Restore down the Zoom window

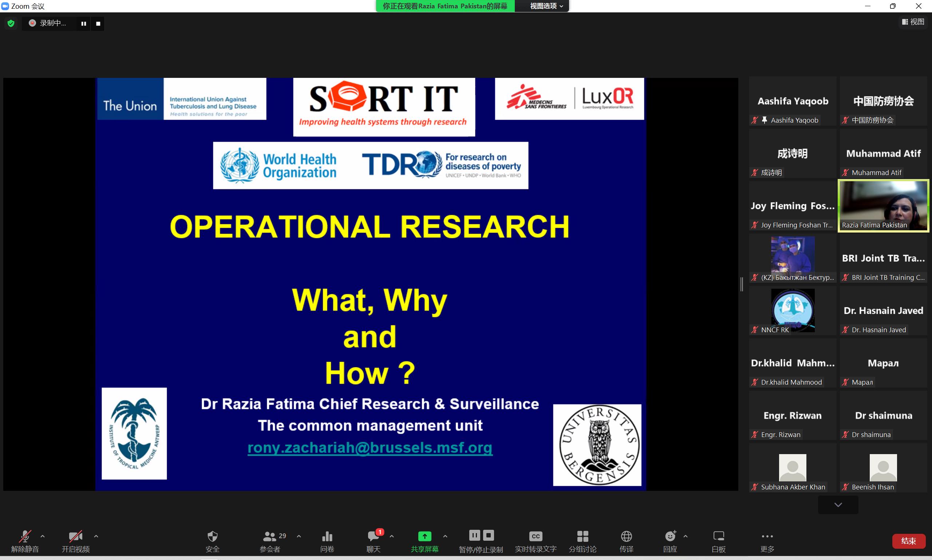pyautogui.click(x=893, y=6)
